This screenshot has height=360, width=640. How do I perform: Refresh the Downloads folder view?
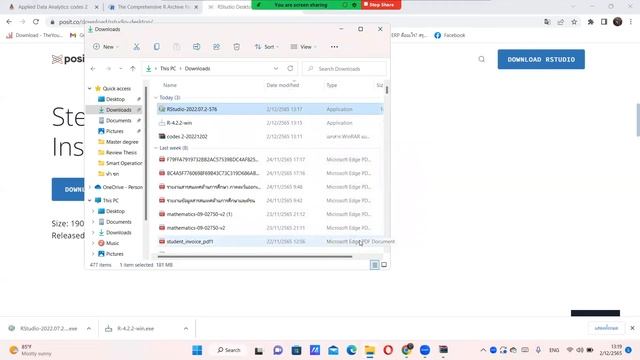point(290,69)
